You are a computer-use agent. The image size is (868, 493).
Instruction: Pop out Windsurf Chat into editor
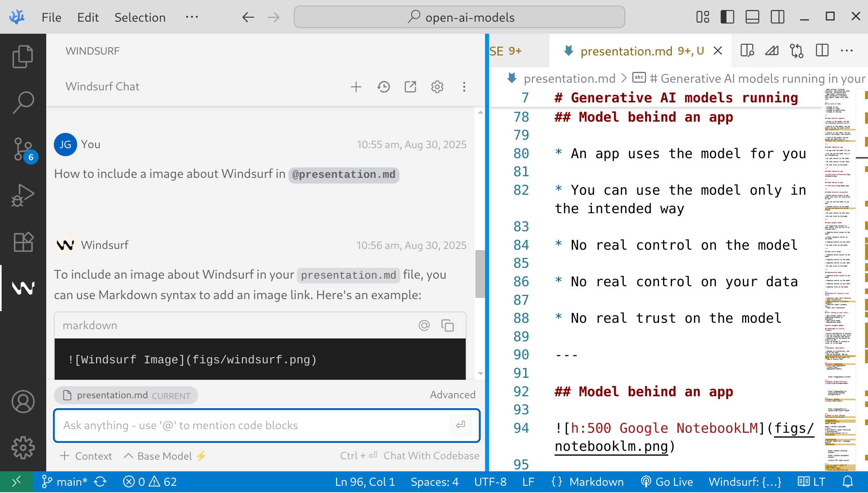(x=410, y=87)
